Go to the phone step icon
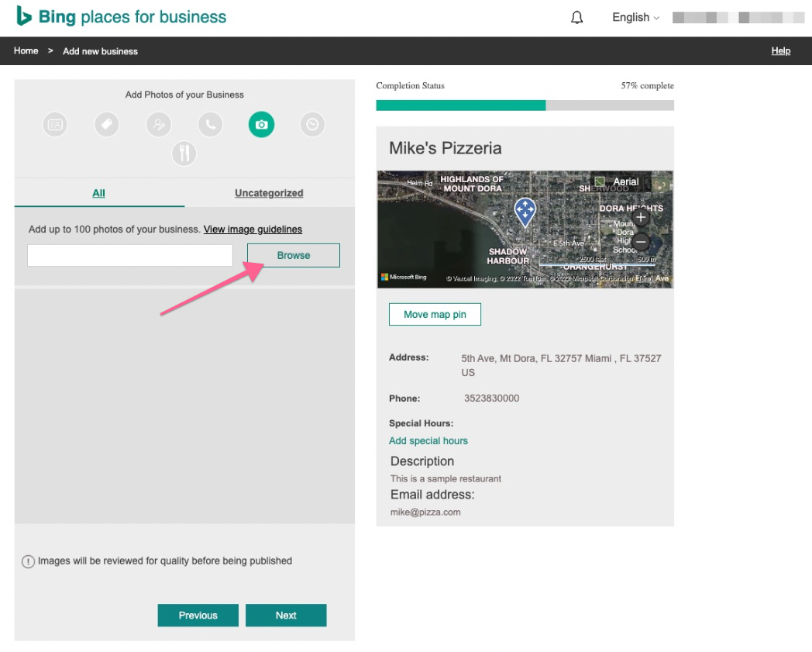Screen dimensions: 812x652 [210, 124]
